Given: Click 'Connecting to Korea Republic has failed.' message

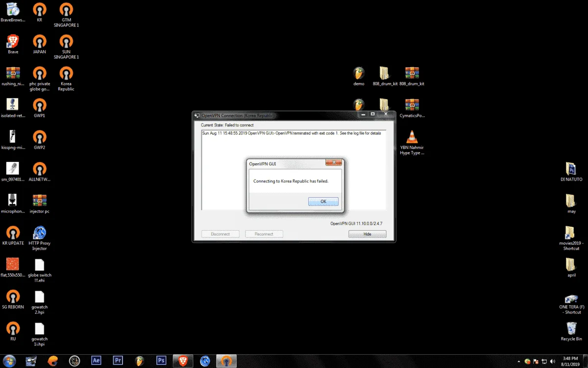Looking at the screenshot, I should click(x=291, y=181).
